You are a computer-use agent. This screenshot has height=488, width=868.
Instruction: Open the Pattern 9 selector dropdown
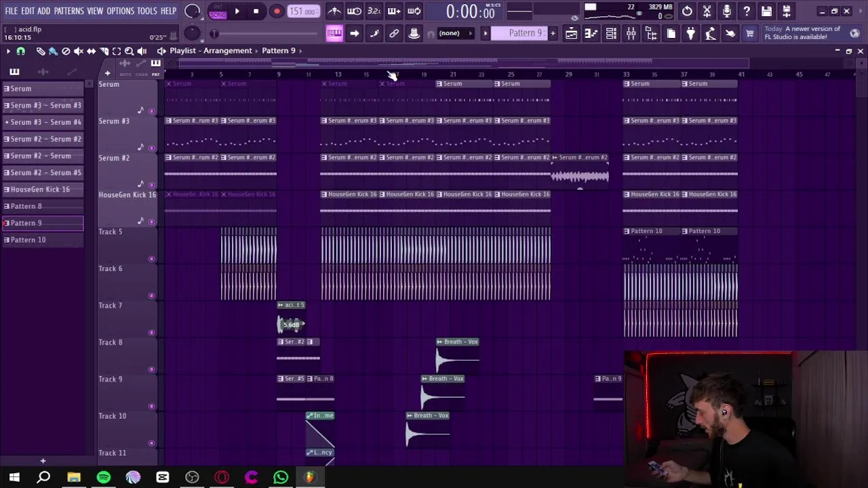[519, 33]
